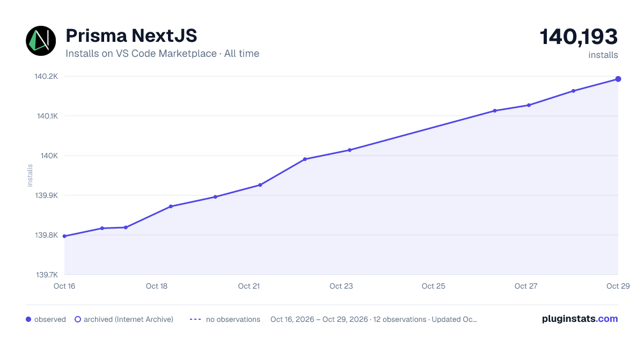This screenshot has height=338, width=644.
Task: Select the first data point at Oct 16
Action: click(64, 236)
